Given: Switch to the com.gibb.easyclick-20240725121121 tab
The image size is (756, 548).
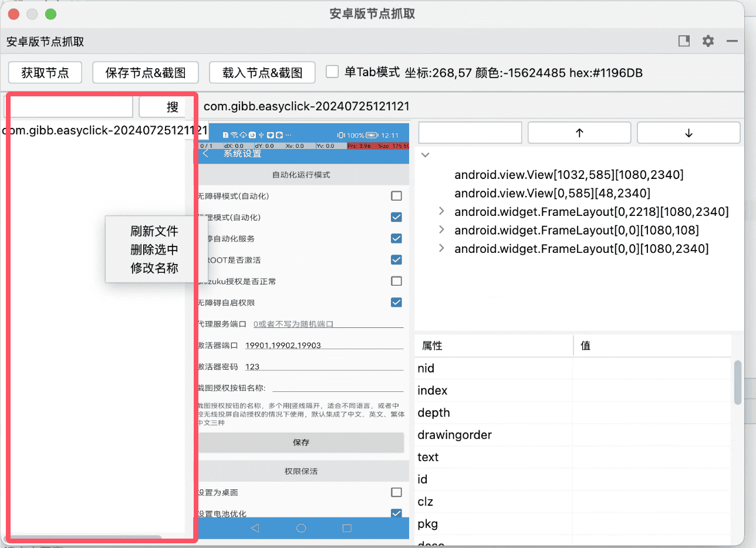Looking at the screenshot, I should coord(306,106).
